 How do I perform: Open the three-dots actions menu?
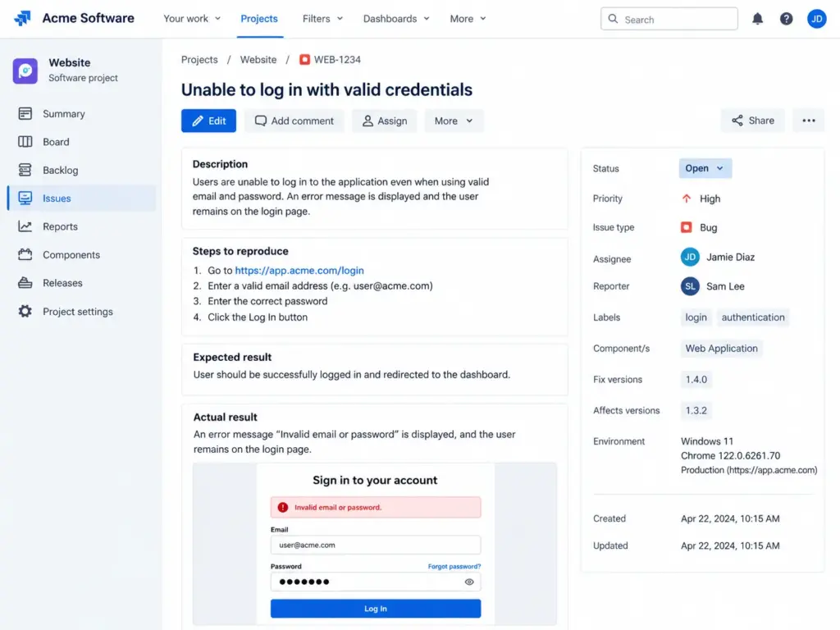point(808,121)
